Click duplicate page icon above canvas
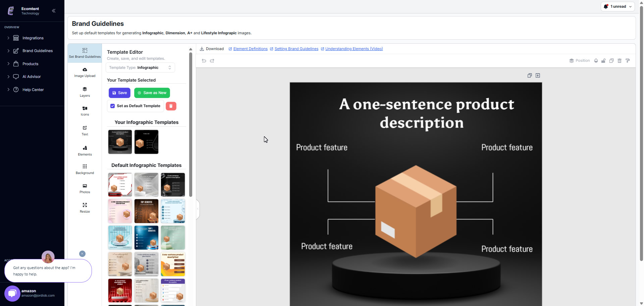This screenshot has height=306, width=644. pos(530,76)
